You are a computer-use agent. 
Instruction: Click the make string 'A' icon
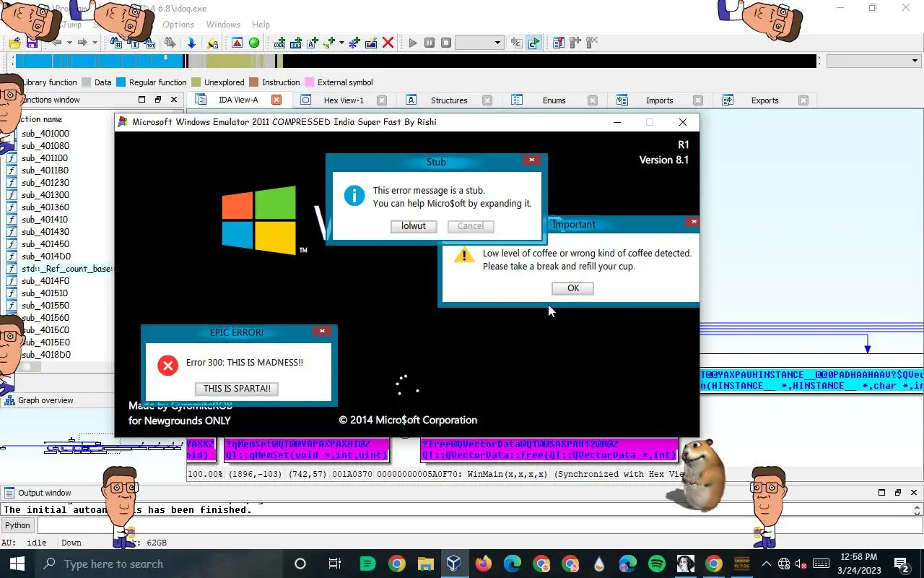click(313, 43)
